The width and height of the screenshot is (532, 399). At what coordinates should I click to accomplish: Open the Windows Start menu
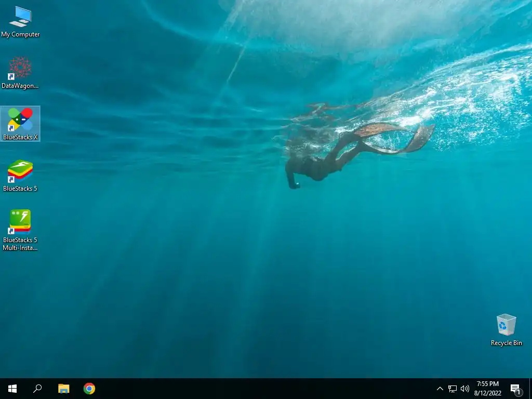pyautogui.click(x=12, y=389)
